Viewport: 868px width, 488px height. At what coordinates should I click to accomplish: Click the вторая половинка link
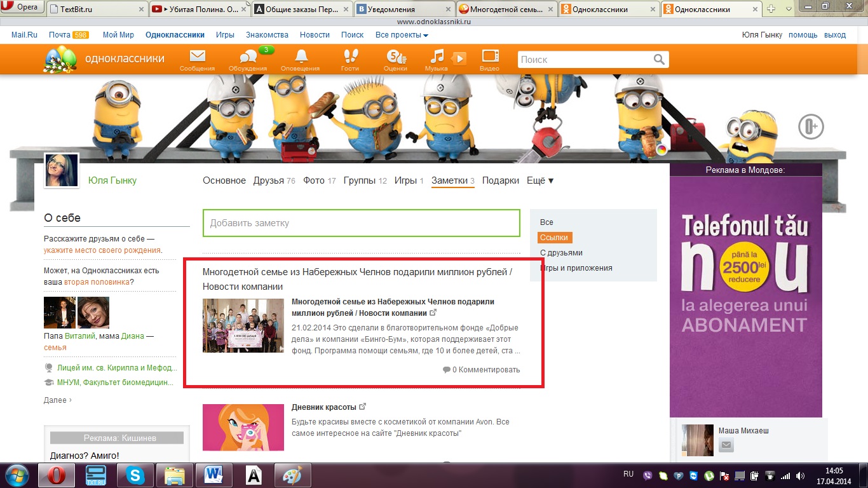pyautogui.click(x=96, y=281)
